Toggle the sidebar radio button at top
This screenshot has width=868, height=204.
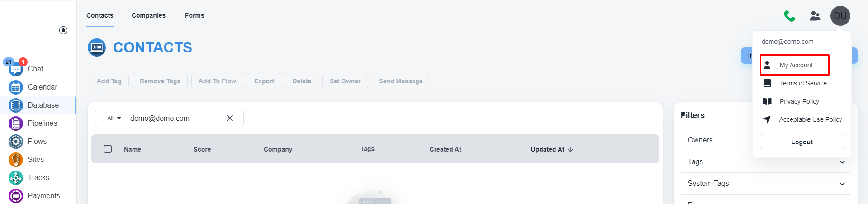(63, 30)
